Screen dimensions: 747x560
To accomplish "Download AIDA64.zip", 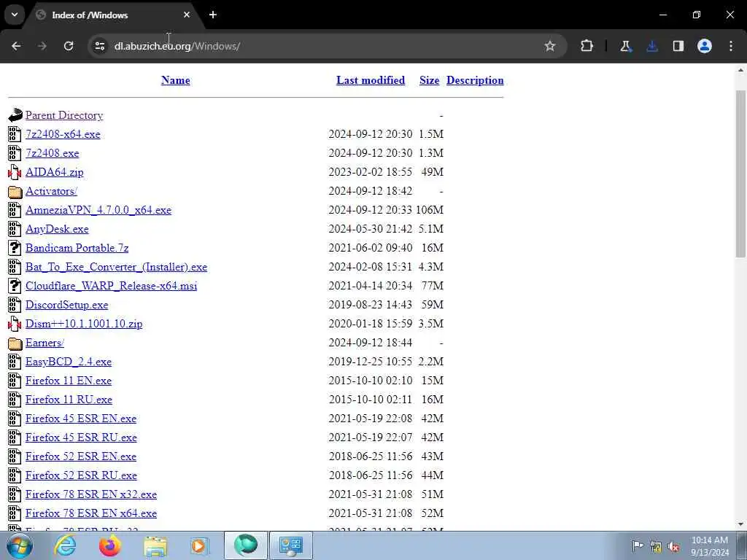I will point(54,172).
